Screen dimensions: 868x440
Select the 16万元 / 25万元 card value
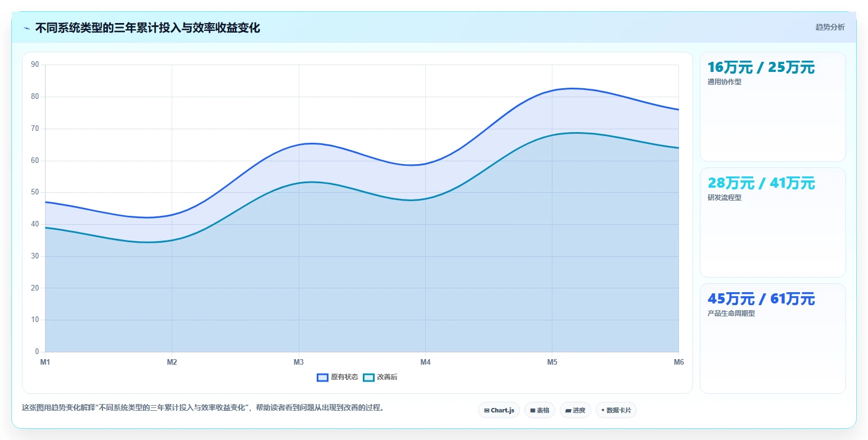pyautogui.click(x=761, y=67)
